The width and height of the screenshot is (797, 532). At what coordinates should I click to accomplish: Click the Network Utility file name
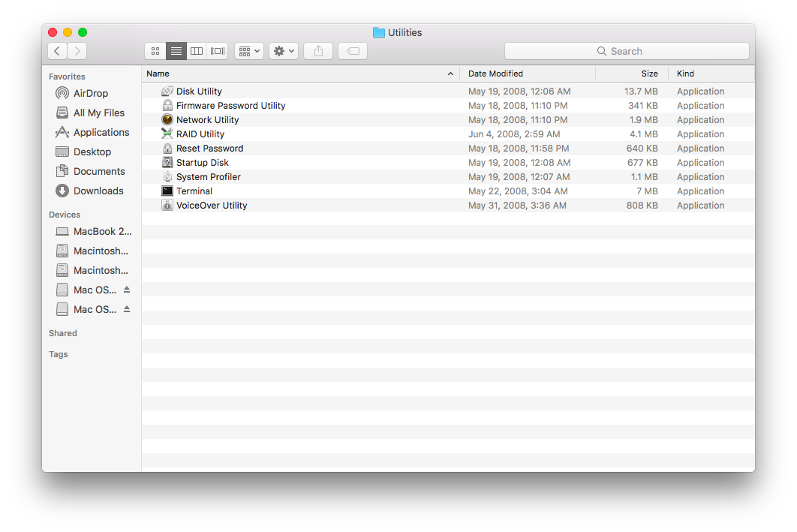207,119
